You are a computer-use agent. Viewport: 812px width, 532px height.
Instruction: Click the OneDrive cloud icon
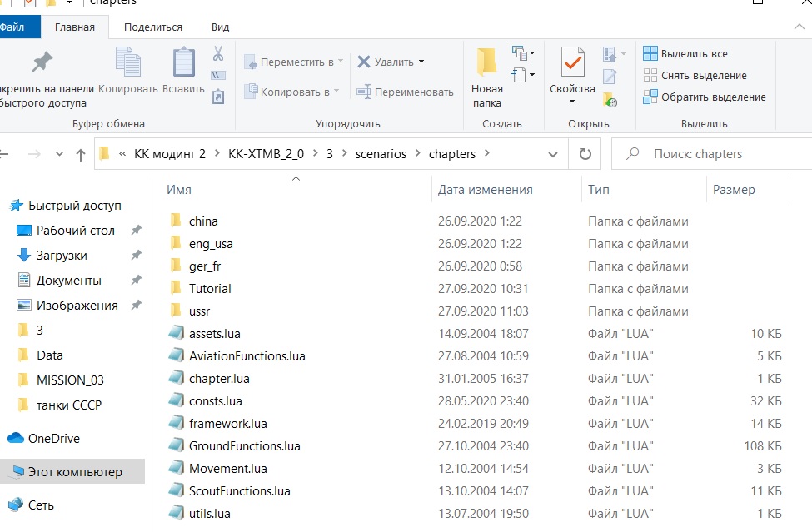tap(16, 438)
